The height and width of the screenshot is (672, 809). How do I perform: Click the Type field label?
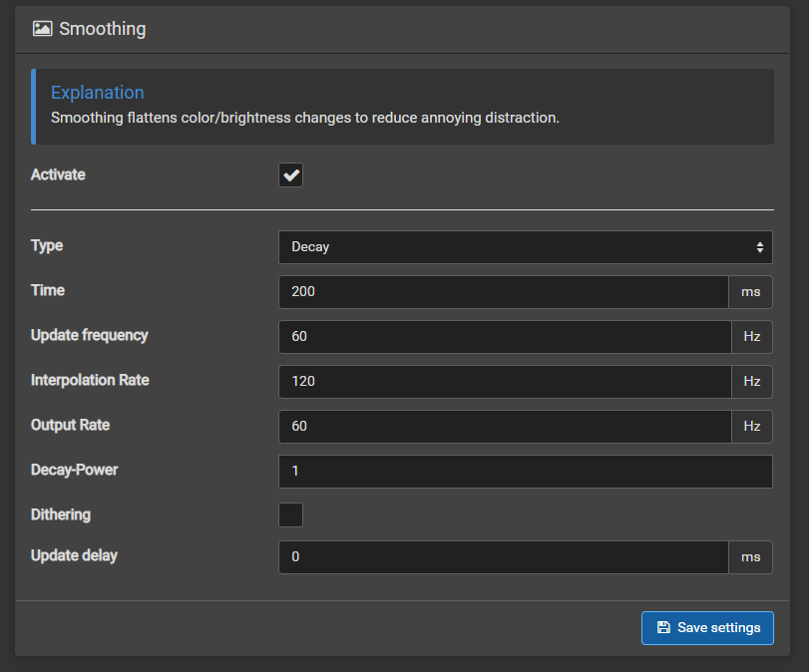pos(47,246)
